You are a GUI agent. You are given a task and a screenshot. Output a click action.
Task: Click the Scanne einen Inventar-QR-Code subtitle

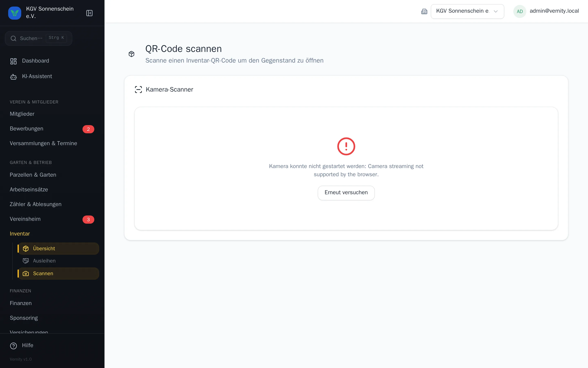pos(234,61)
